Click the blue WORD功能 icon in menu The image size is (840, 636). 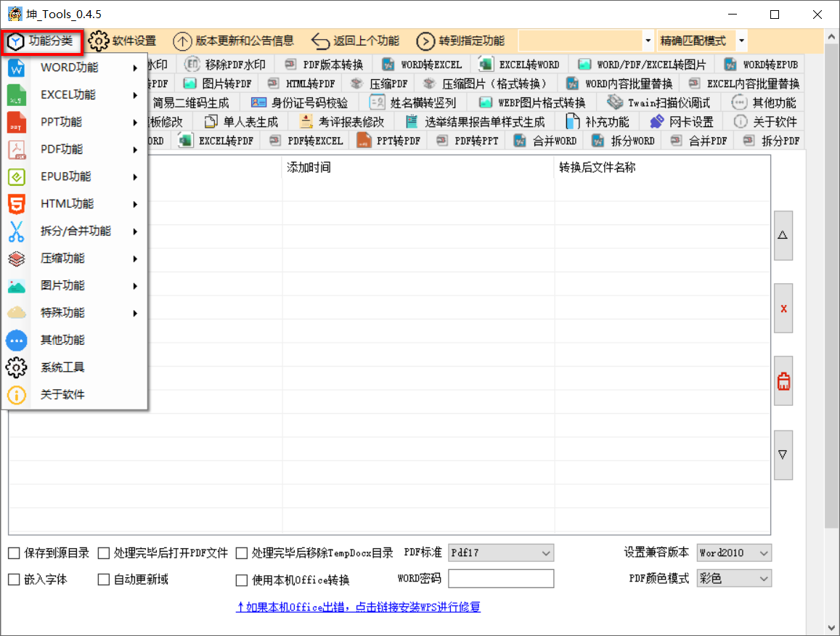click(x=17, y=68)
